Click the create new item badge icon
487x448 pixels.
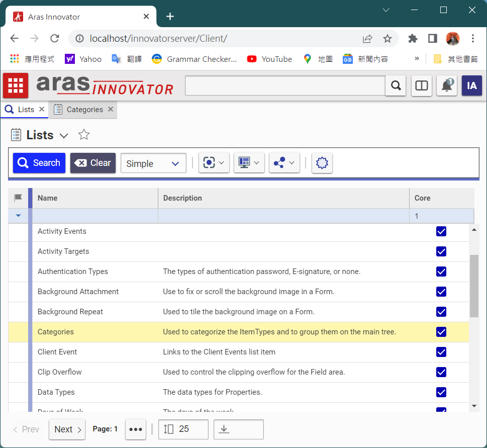(322, 162)
